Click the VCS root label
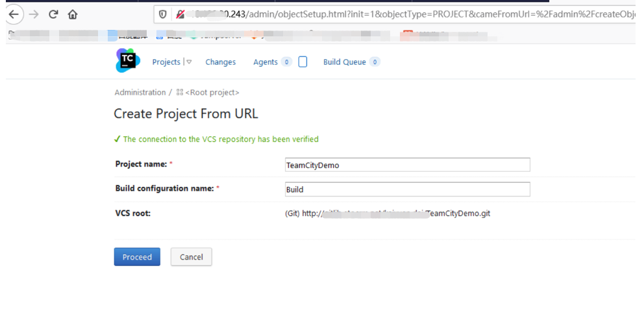Screen dimensions: 644x325 [x=132, y=213]
